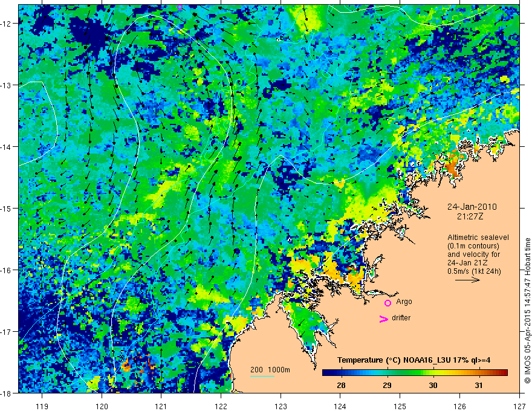Click the latitude label '-18'
The image size is (532, 411).
pyautogui.click(x=6, y=393)
